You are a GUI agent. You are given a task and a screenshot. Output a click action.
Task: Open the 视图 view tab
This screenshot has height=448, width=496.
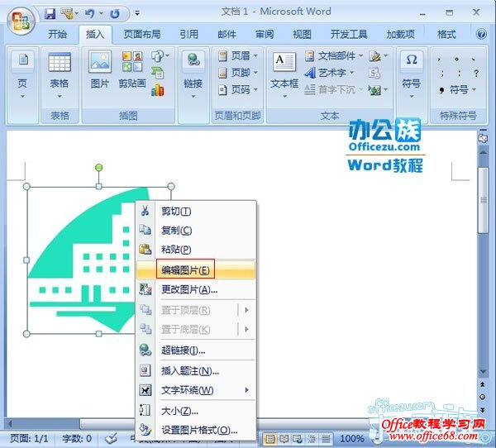302,34
